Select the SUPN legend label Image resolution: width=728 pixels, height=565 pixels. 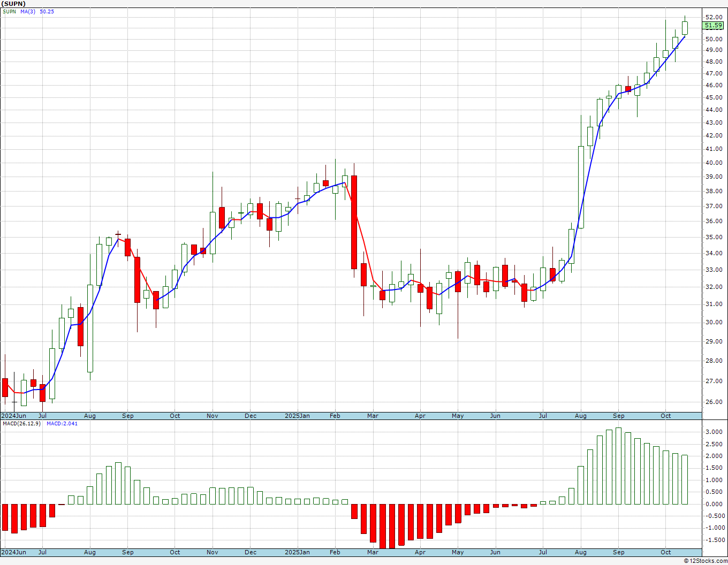click(x=9, y=11)
